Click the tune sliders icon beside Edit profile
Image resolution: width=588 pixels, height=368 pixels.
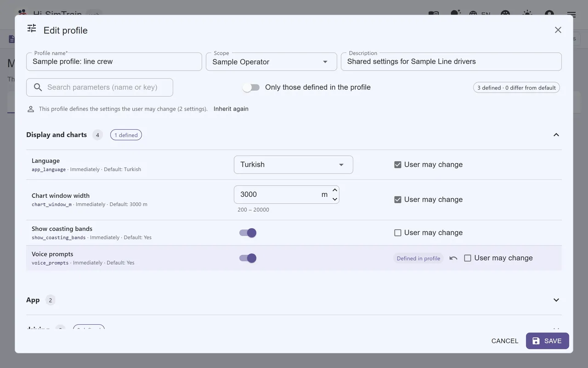[x=32, y=29]
